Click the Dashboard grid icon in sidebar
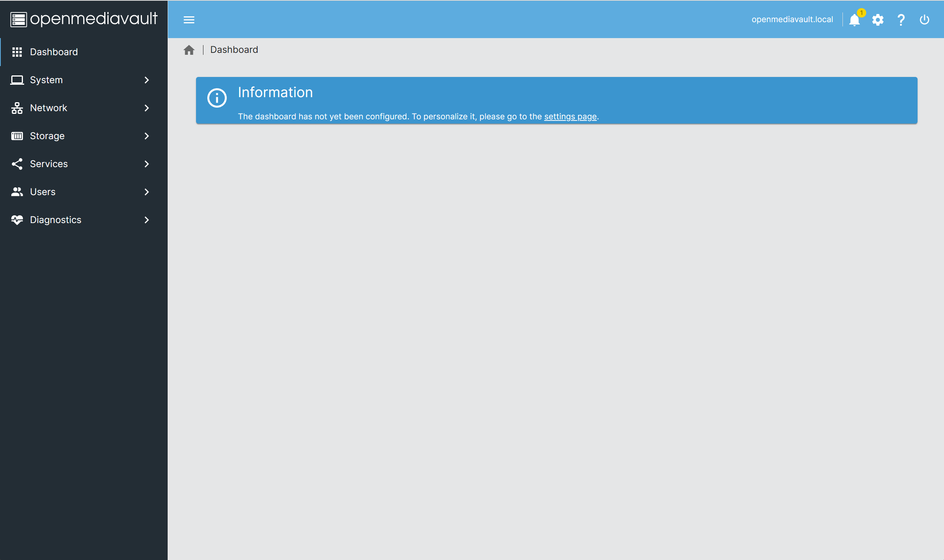944x560 pixels. pyautogui.click(x=17, y=52)
